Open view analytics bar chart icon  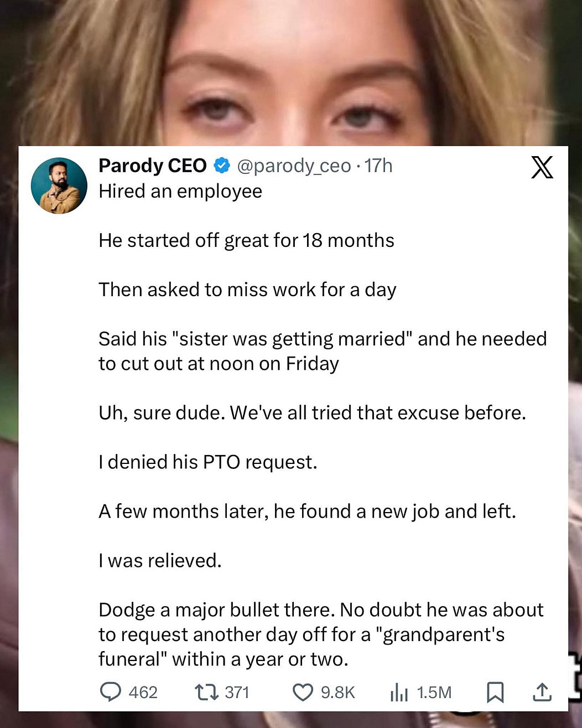point(399,692)
